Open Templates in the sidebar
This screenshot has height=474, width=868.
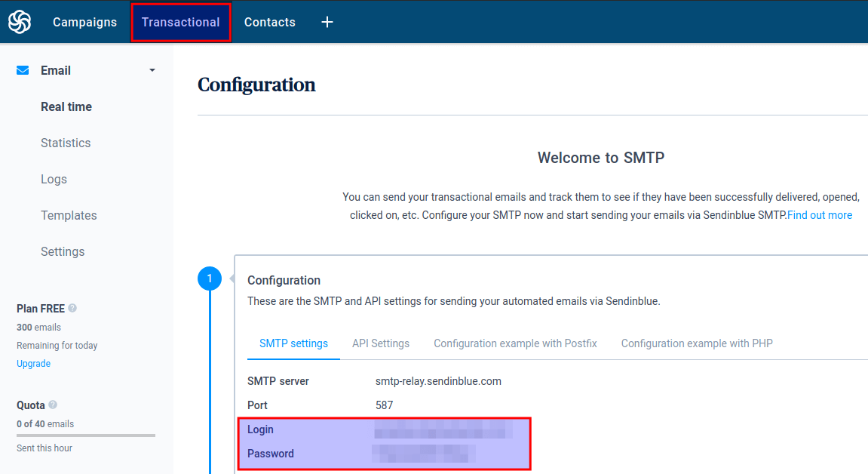[69, 215]
